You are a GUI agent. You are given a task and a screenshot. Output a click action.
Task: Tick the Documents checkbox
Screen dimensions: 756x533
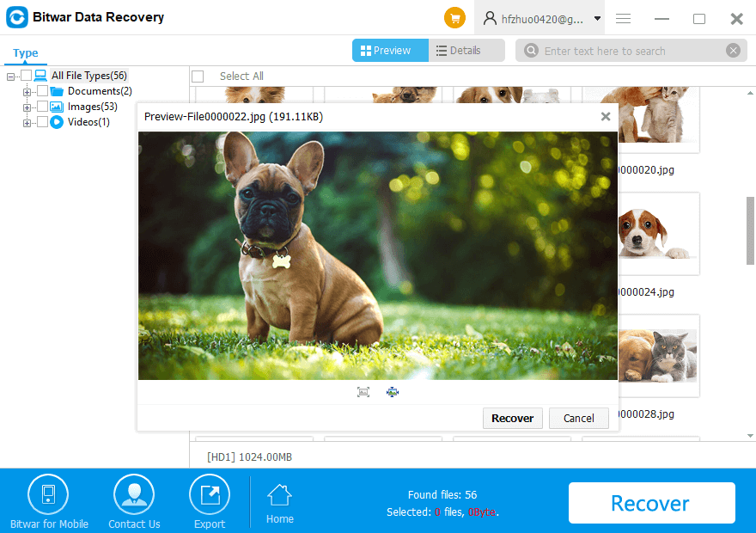(42, 90)
